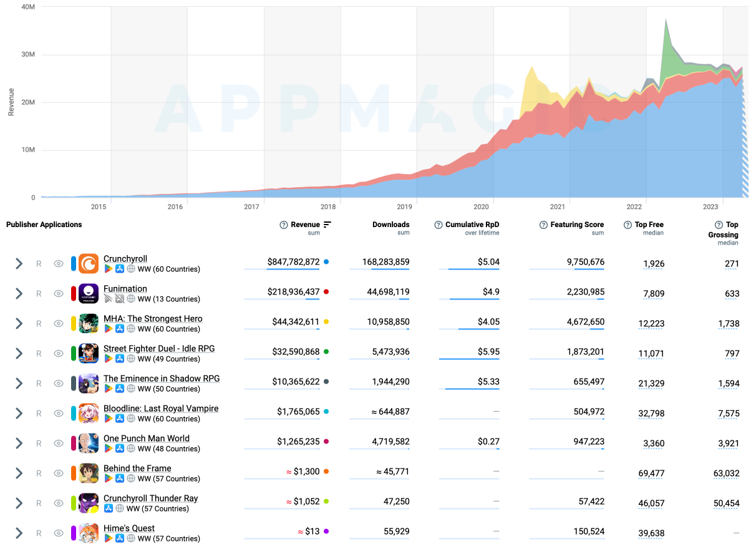Viewport: 756px width, 549px height.
Task: Sort by Downloads column header
Action: click(x=390, y=225)
